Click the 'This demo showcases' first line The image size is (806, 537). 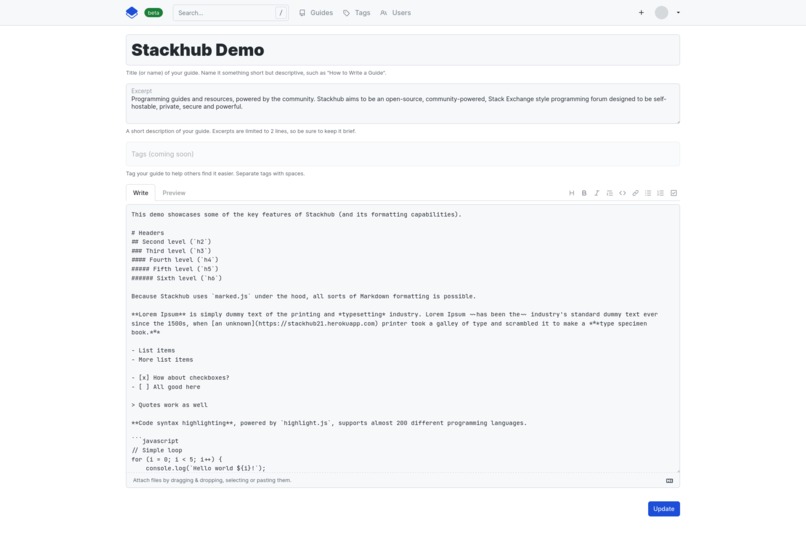pyautogui.click(x=296, y=214)
